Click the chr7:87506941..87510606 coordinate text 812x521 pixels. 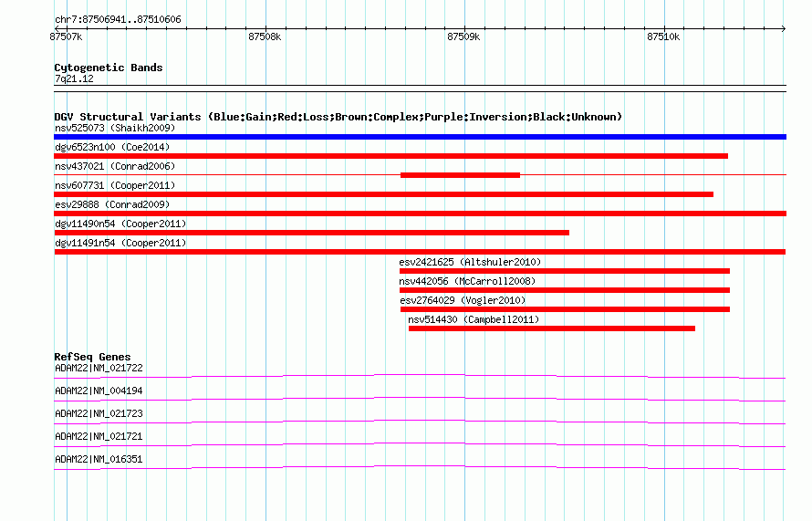tap(118, 20)
